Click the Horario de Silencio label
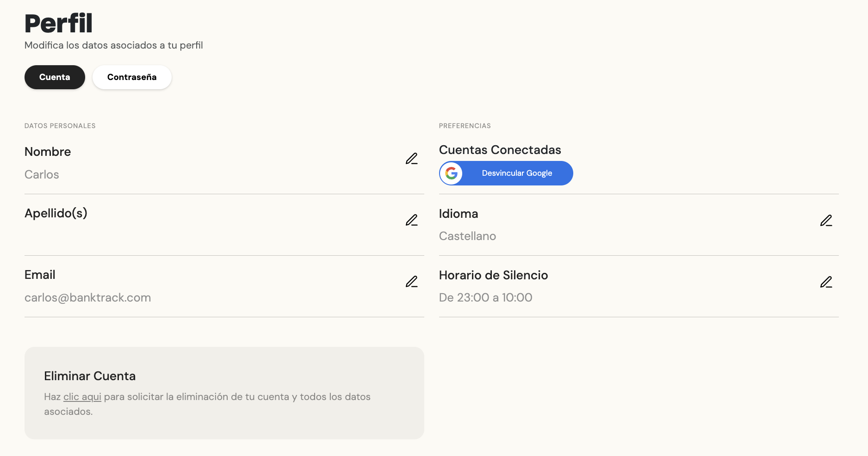 tap(493, 275)
